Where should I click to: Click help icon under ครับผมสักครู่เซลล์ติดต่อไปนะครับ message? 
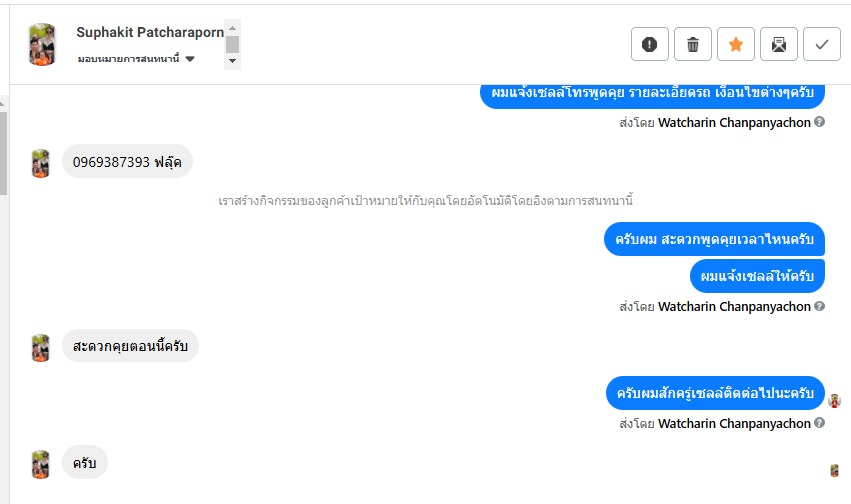[x=820, y=423]
